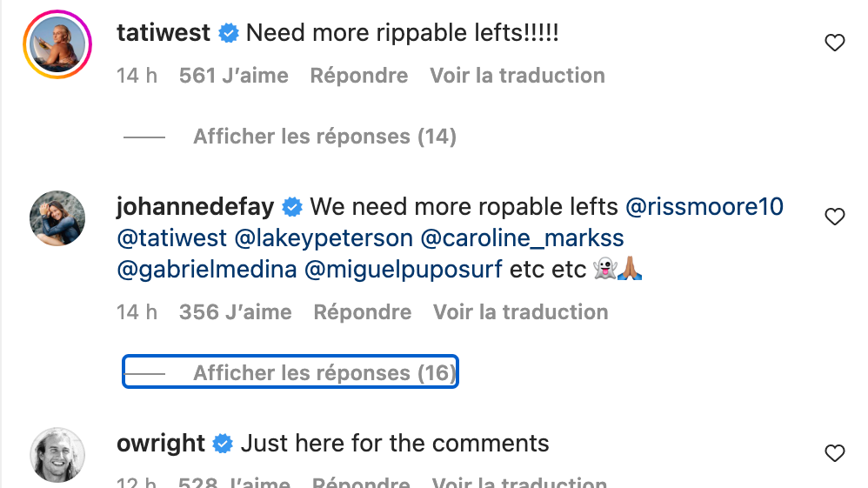
Task: Expand the 16 replies under johannedefay's comment
Action: pos(324,373)
